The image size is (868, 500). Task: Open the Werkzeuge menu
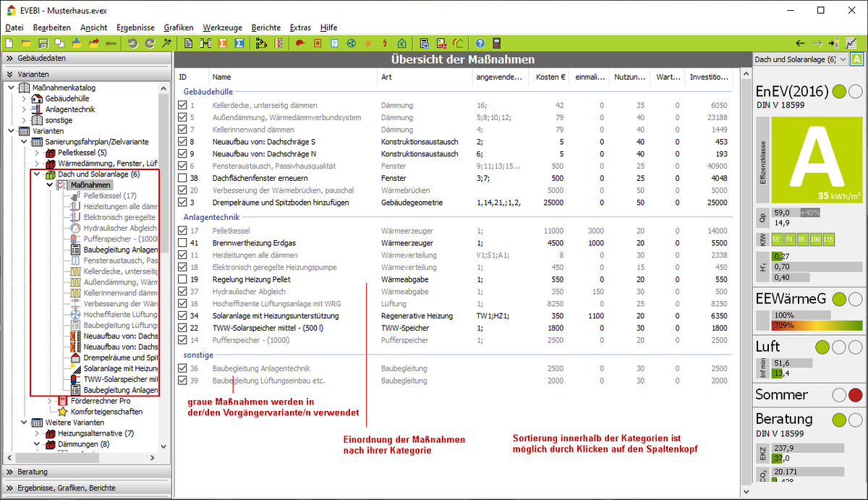pos(223,27)
